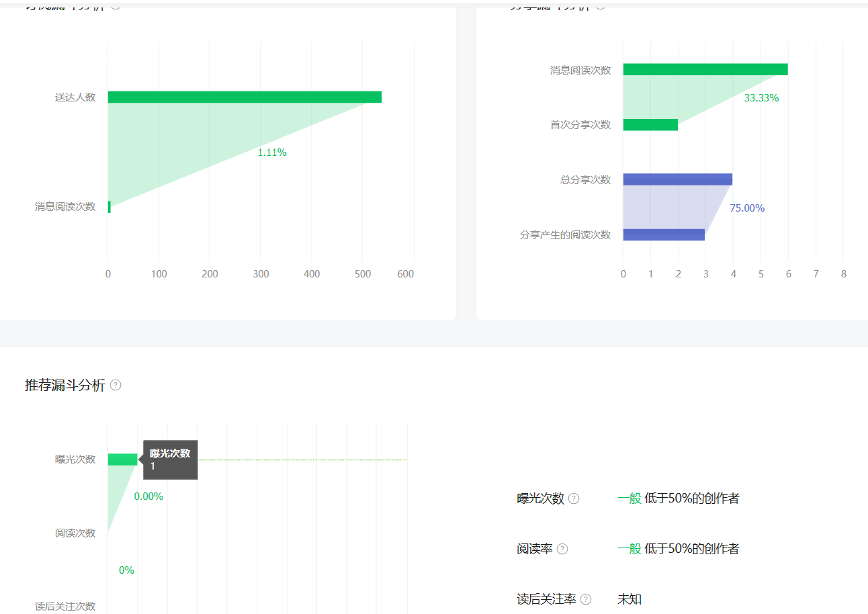Click the green 曝光次数 bar in recommendation funnel
Screen dimensions: 868x614
(122, 459)
